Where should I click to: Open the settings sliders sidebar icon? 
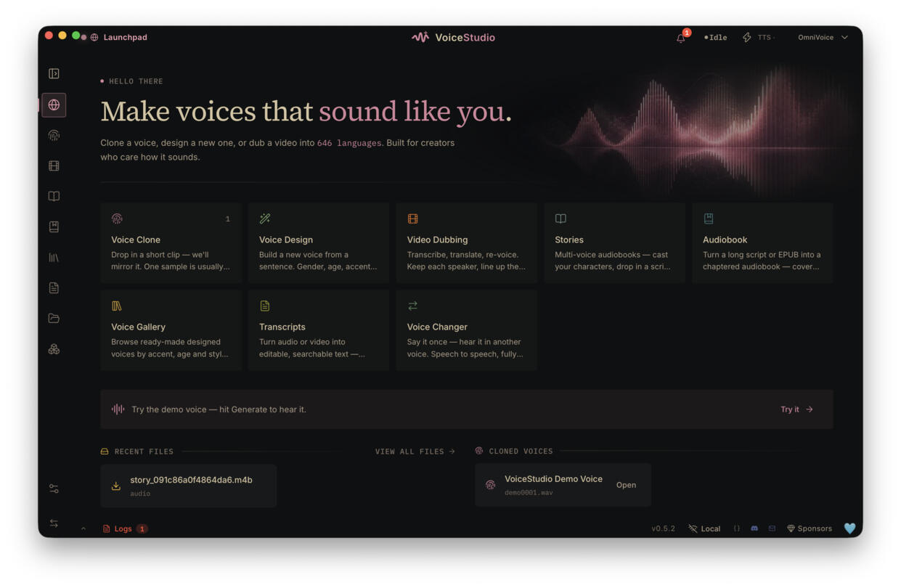54,489
